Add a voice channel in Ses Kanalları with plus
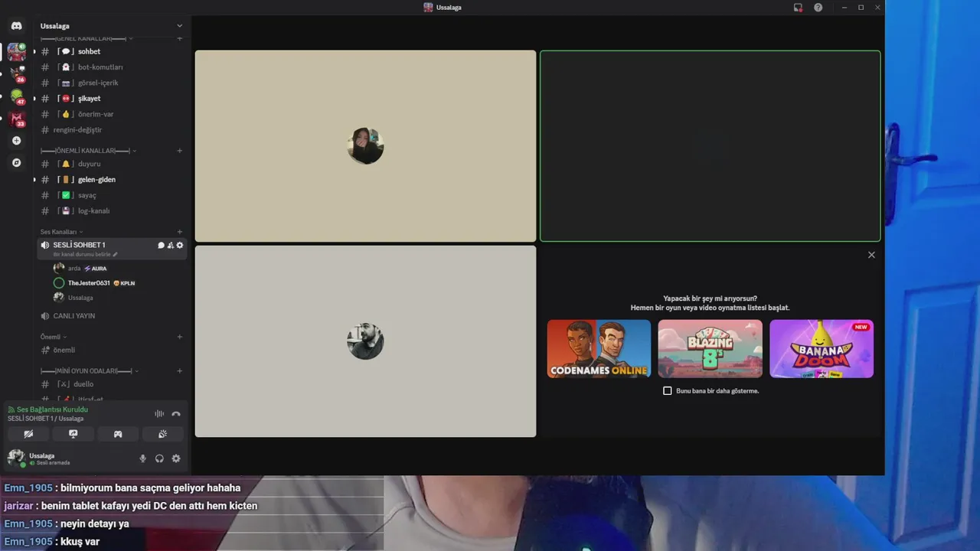Image resolution: width=980 pixels, height=551 pixels. point(180,232)
